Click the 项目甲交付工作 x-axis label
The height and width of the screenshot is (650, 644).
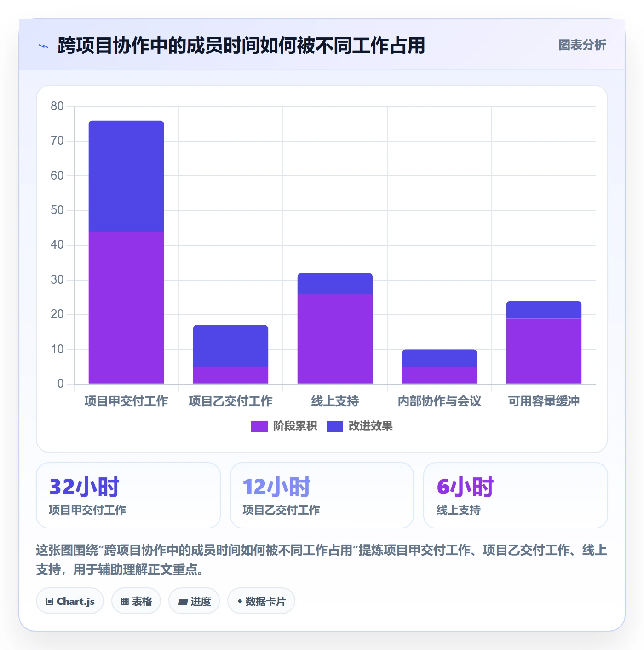coord(126,401)
